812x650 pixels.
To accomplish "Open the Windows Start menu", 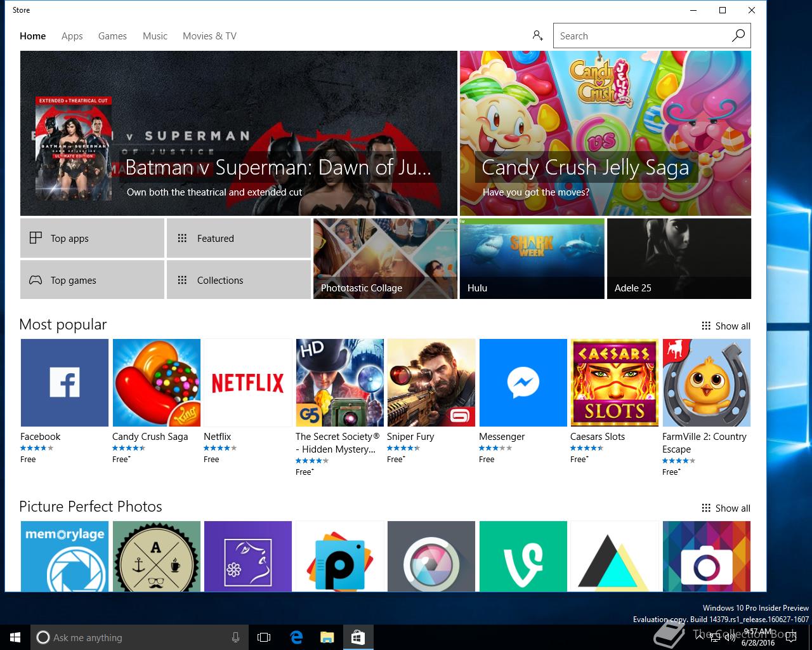I will (15, 637).
